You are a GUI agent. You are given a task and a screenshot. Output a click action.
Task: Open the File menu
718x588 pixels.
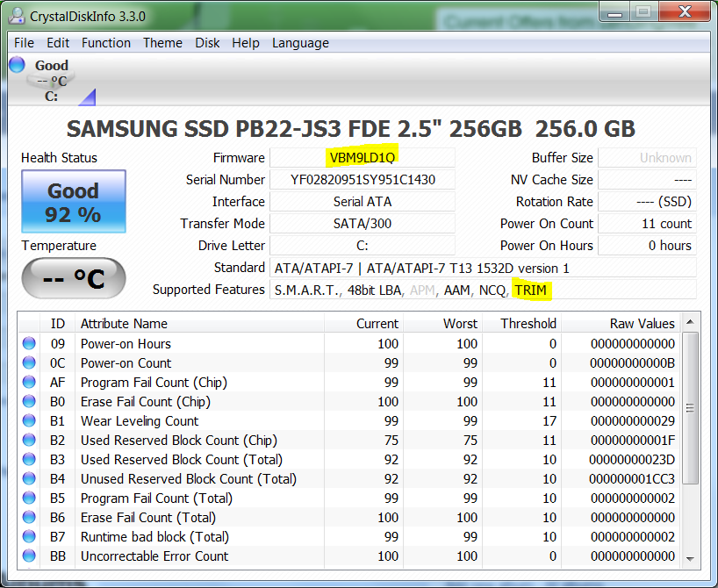coord(24,43)
